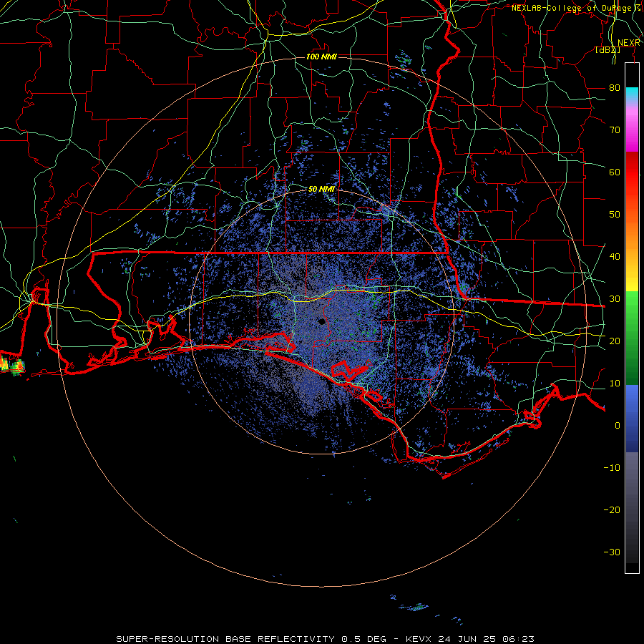Click the 'KEVX' station identifier in the caption
This screenshot has width=644, height=644.
pos(420,639)
